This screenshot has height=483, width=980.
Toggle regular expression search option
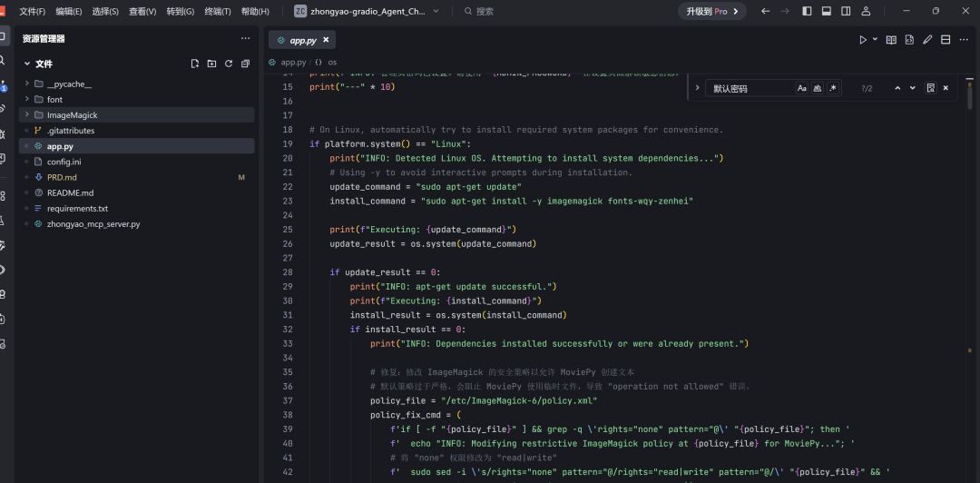coord(833,88)
